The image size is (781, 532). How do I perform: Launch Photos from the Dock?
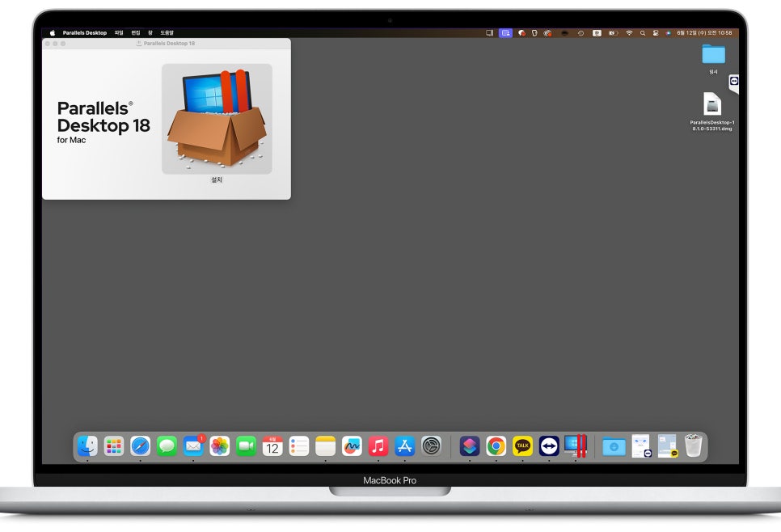(220, 445)
